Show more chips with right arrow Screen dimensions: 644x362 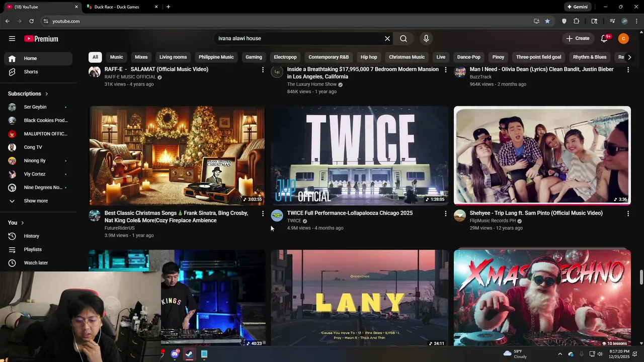(x=629, y=57)
